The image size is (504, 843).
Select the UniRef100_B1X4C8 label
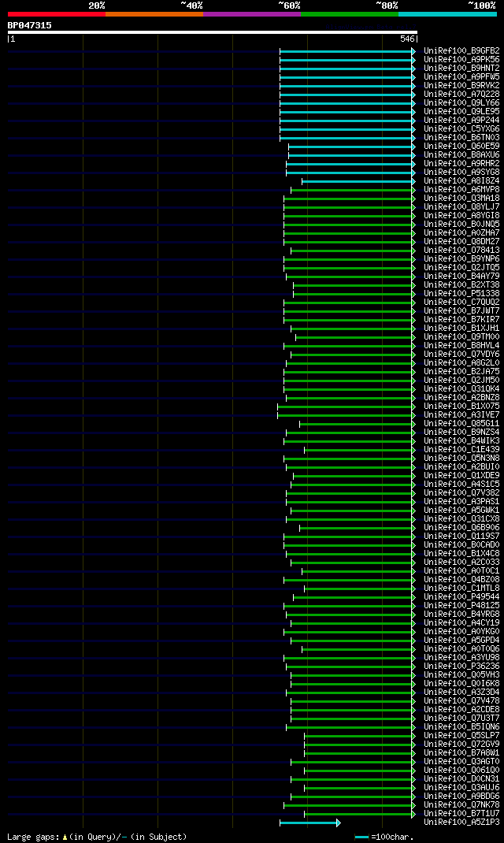pos(461,553)
